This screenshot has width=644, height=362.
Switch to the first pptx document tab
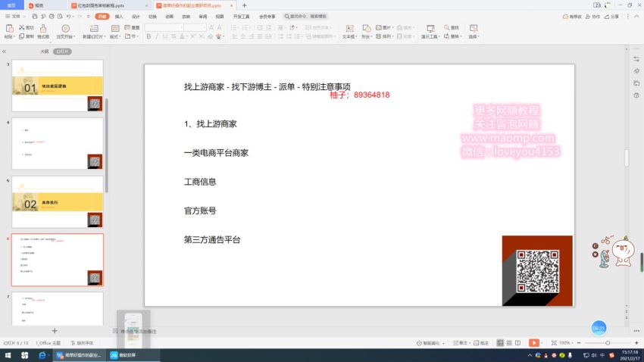pos(109,6)
